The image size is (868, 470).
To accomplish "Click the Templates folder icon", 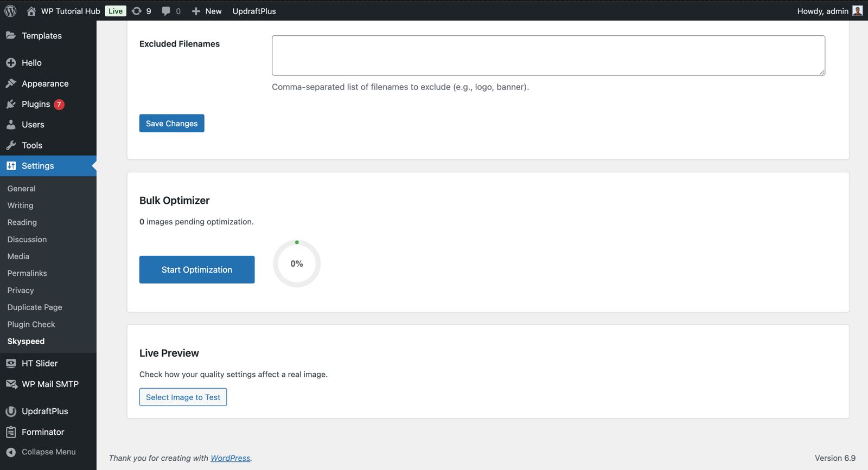I will pyautogui.click(x=11, y=35).
